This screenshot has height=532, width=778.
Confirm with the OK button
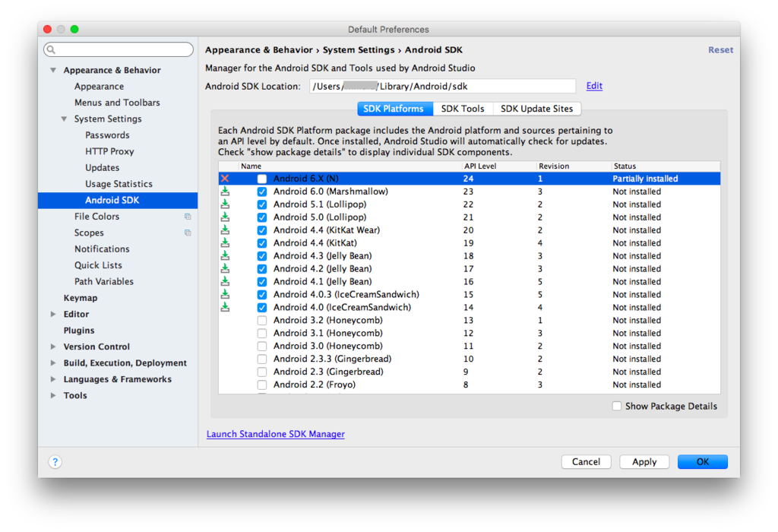[703, 461]
